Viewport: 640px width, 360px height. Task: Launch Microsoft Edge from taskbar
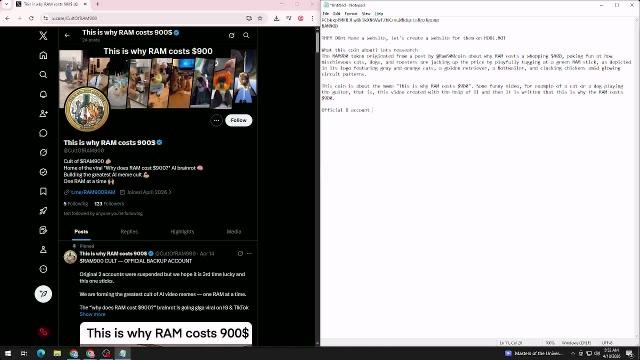pos(40,353)
